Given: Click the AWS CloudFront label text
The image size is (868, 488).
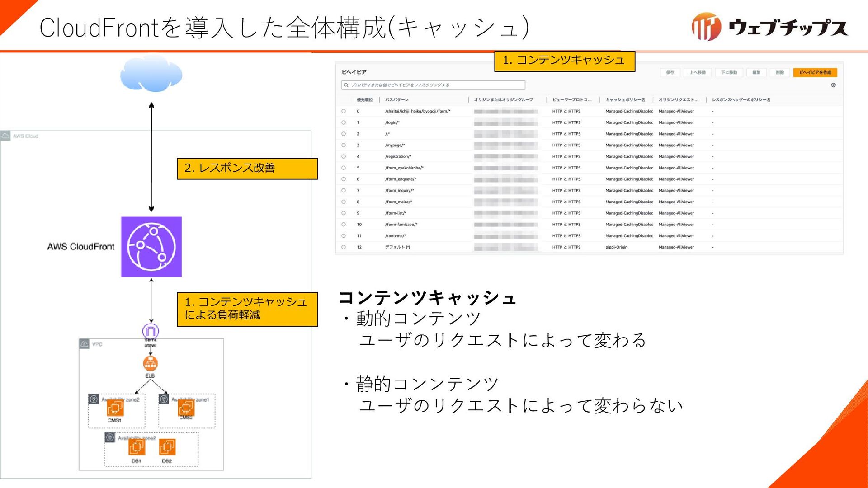Looking at the screenshot, I should point(81,247).
